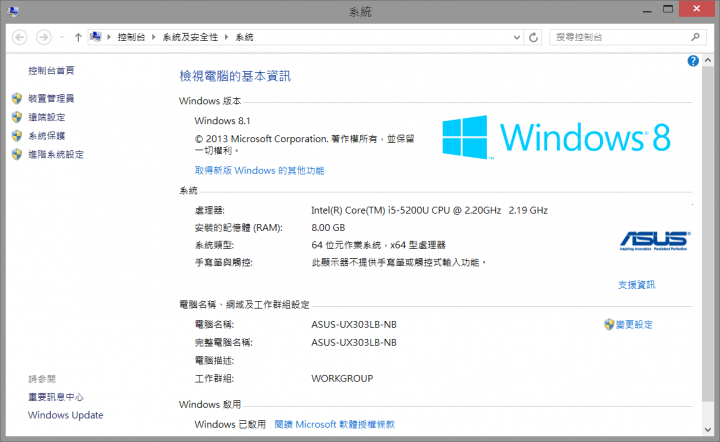Open 系統保護 from the sidebar

click(x=46, y=136)
